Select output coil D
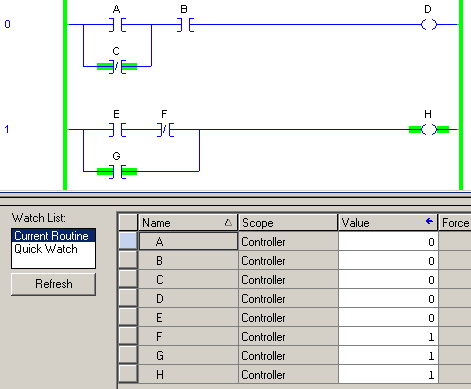The width and height of the screenshot is (471, 389). pyautogui.click(x=429, y=25)
